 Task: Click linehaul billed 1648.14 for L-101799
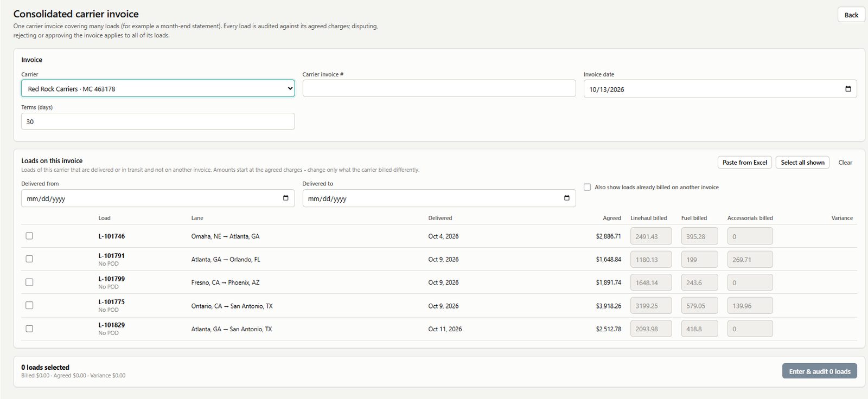651,282
